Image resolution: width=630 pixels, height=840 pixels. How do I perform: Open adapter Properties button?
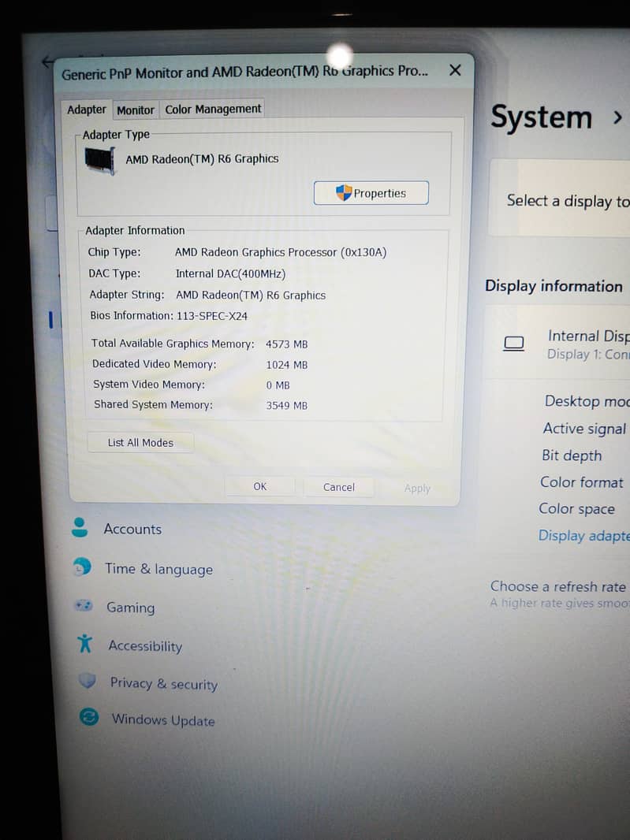coord(371,193)
